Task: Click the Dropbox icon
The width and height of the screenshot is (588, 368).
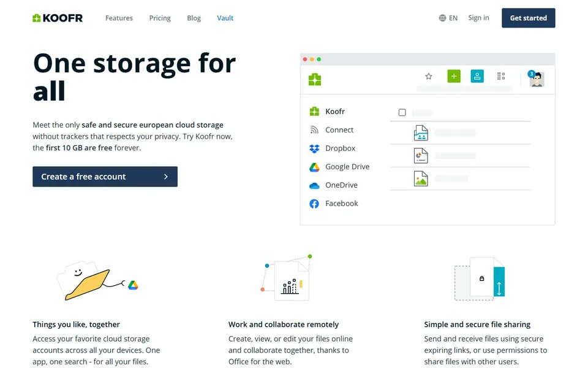Action: click(314, 148)
